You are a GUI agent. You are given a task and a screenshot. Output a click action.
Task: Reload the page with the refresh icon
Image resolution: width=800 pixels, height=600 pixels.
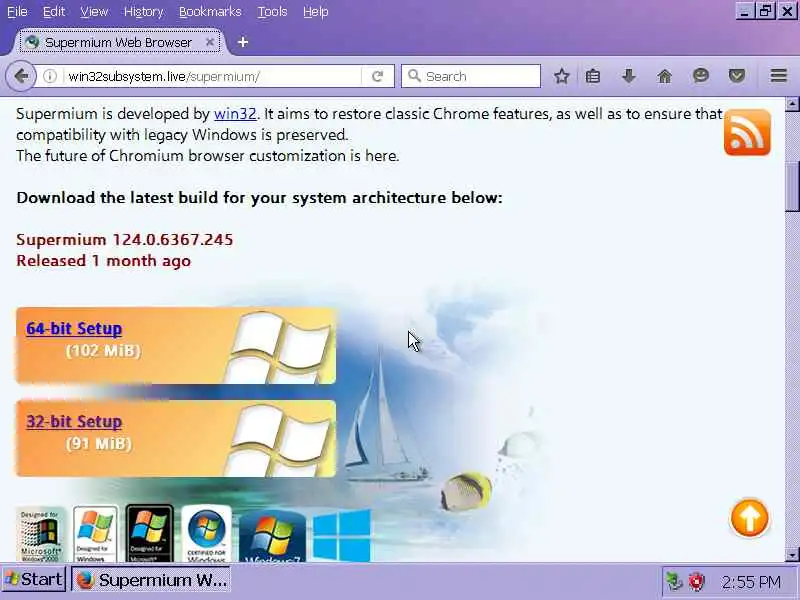pyautogui.click(x=378, y=77)
